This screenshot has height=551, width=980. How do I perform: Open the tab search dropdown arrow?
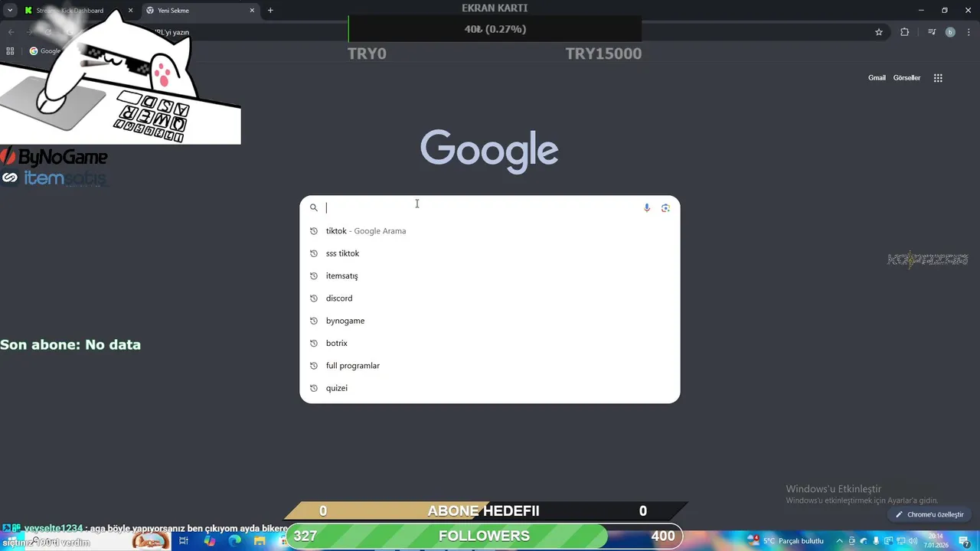tap(10, 11)
